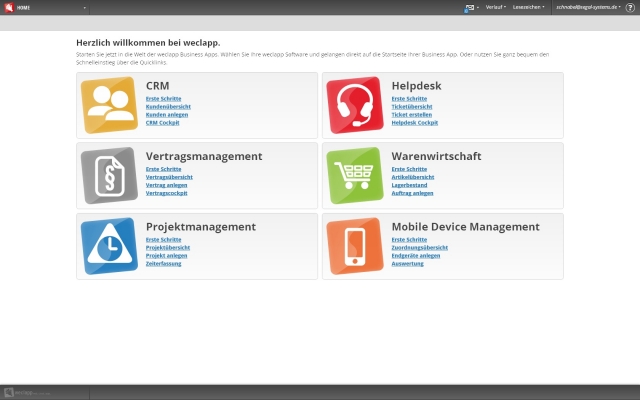Image resolution: width=640 pixels, height=400 pixels.
Task: Click the Endgeräte anlegen link
Action: (416, 256)
